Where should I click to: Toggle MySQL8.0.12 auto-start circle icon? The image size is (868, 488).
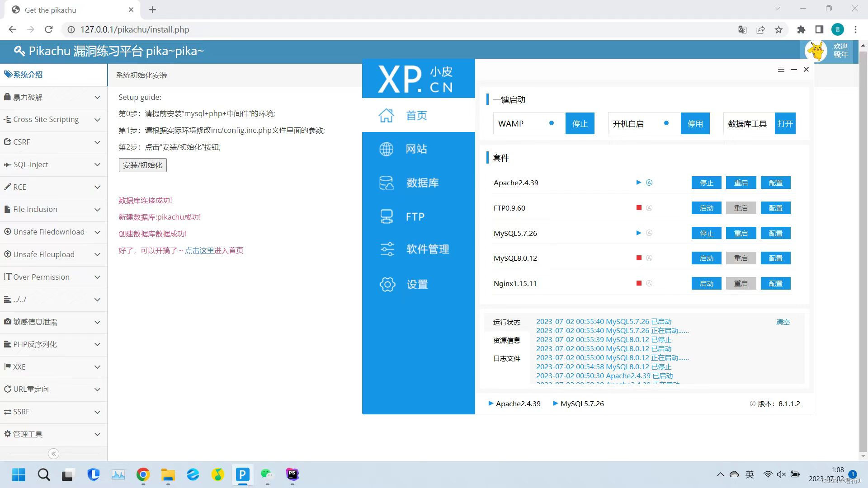tap(649, 258)
